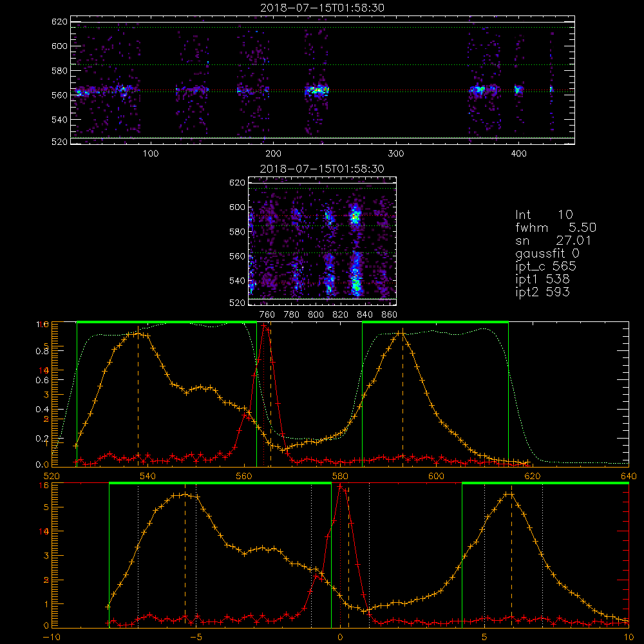Click the timestamp title above the small middle spectrogram
The width and height of the screenshot is (644, 644).
[x=322, y=169]
